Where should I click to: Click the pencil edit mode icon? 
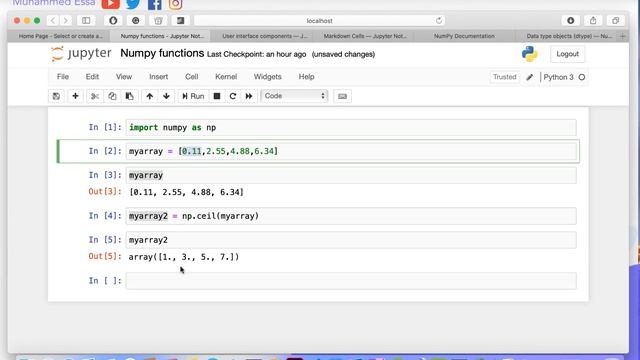coord(529,77)
